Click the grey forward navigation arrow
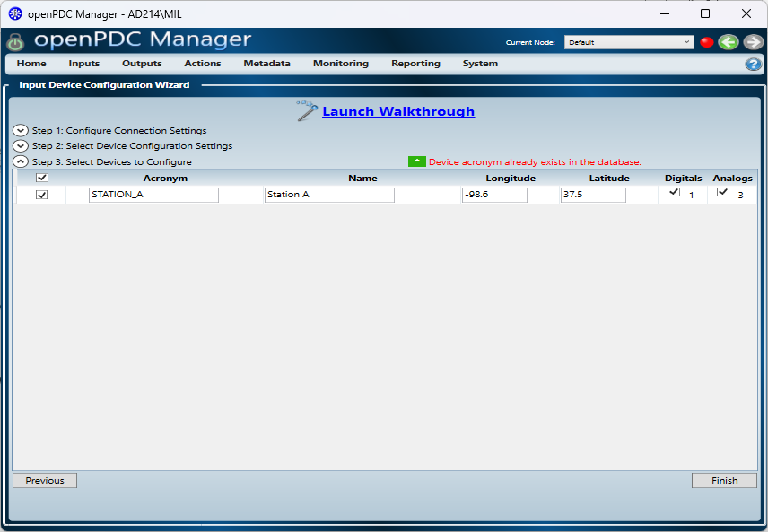This screenshot has height=532, width=768. (753, 42)
